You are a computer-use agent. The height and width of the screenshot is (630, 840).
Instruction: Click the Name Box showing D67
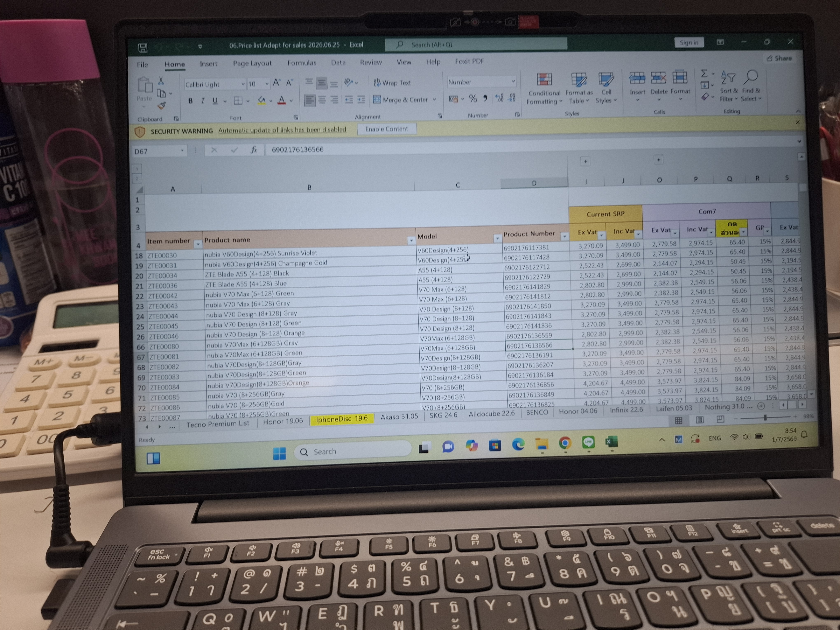pos(159,151)
